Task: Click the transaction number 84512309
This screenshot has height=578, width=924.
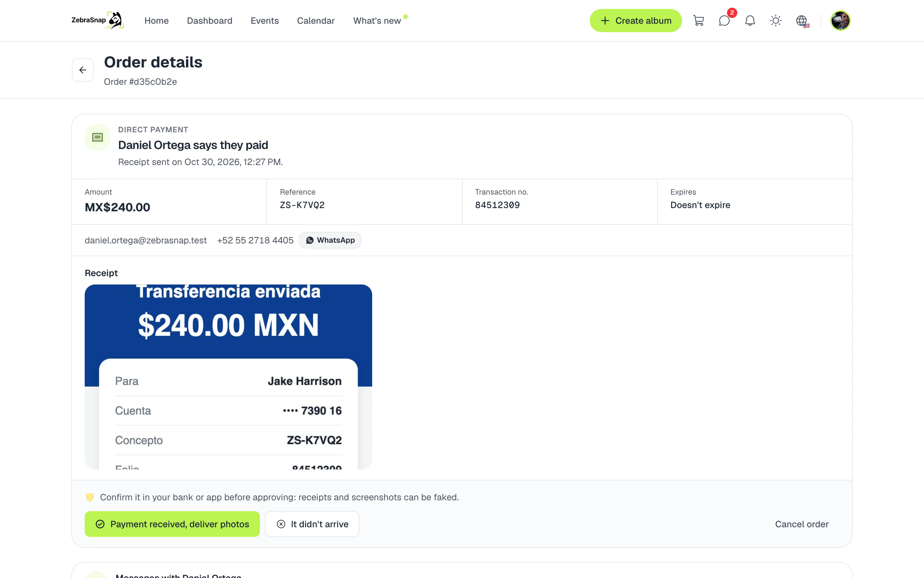Action: point(497,205)
